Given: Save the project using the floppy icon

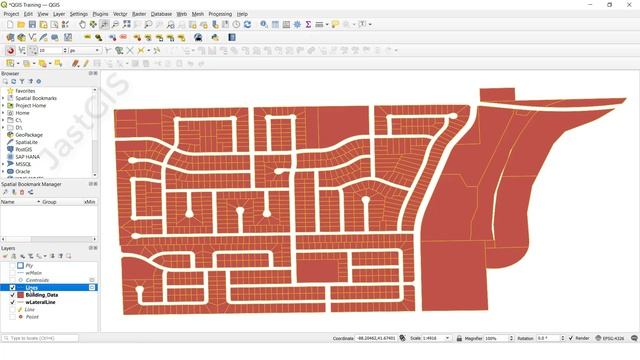Looking at the screenshot, I should [32, 24].
